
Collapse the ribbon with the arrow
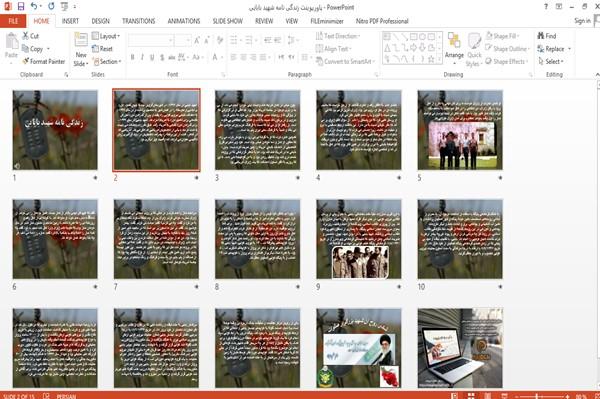click(x=597, y=74)
